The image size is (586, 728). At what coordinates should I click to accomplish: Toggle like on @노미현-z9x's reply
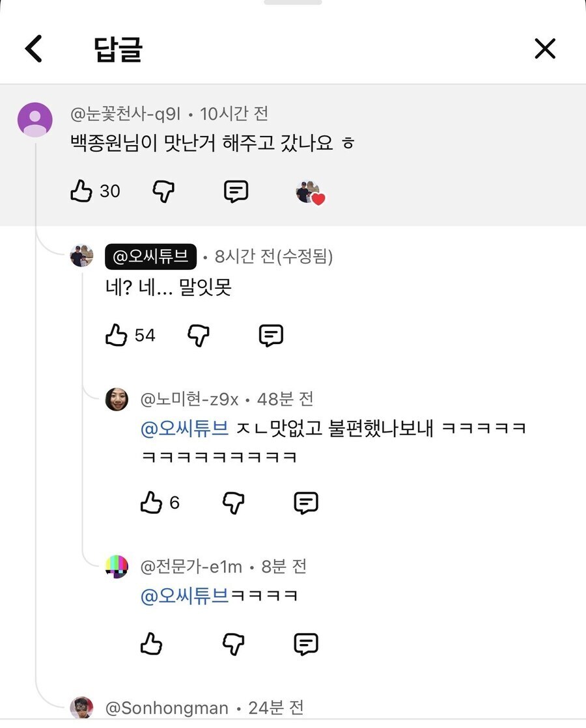click(x=150, y=502)
